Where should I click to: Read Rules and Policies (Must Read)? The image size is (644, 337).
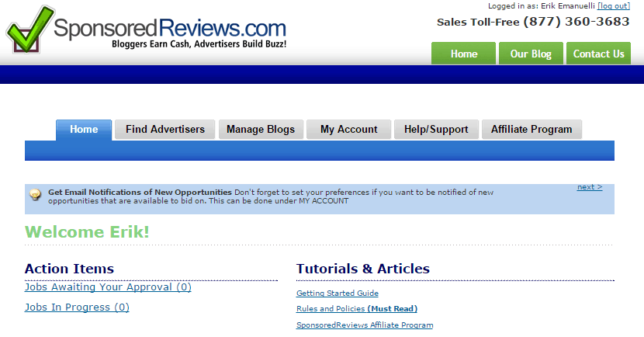357,308
